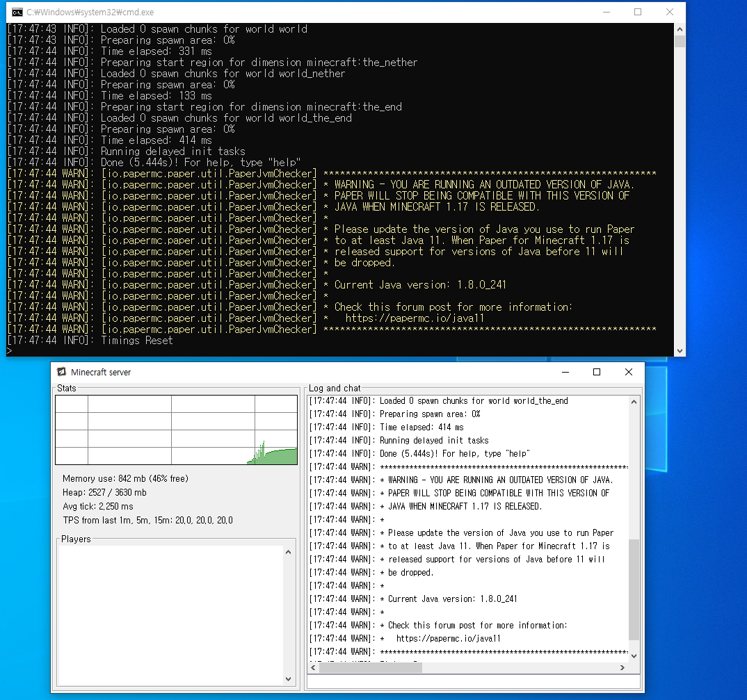Focus the server command input field
The width and height of the screenshot is (747, 700).
pyautogui.click(x=473, y=682)
